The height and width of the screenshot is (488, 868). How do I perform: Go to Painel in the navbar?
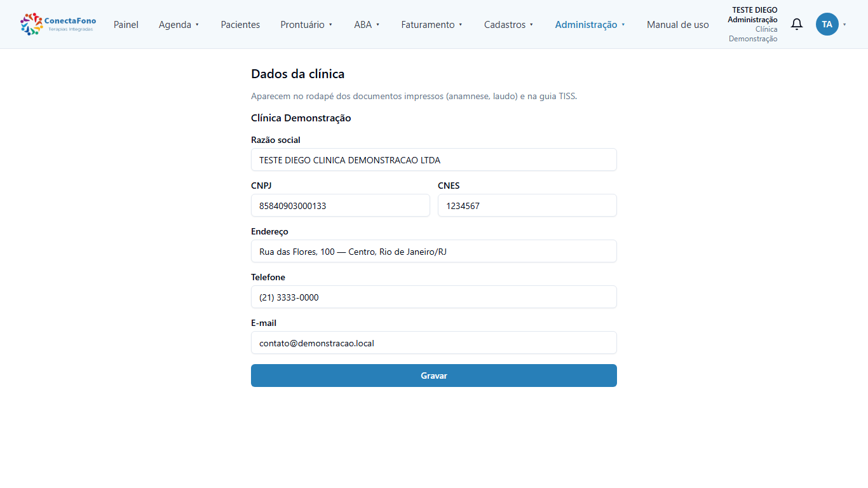[126, 25]
